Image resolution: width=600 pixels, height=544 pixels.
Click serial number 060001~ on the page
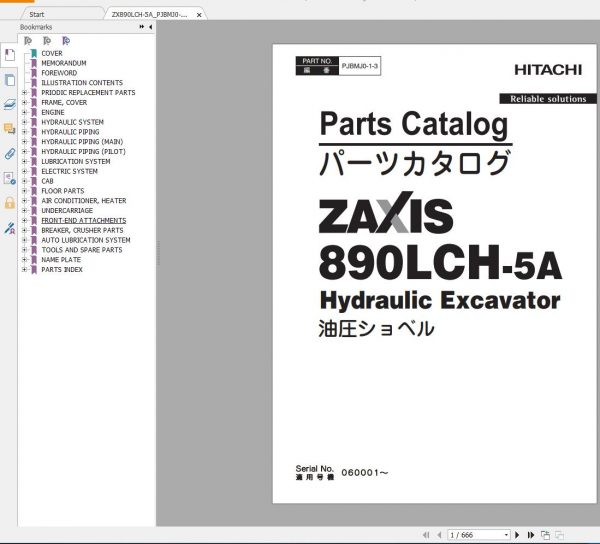[365, 473]
